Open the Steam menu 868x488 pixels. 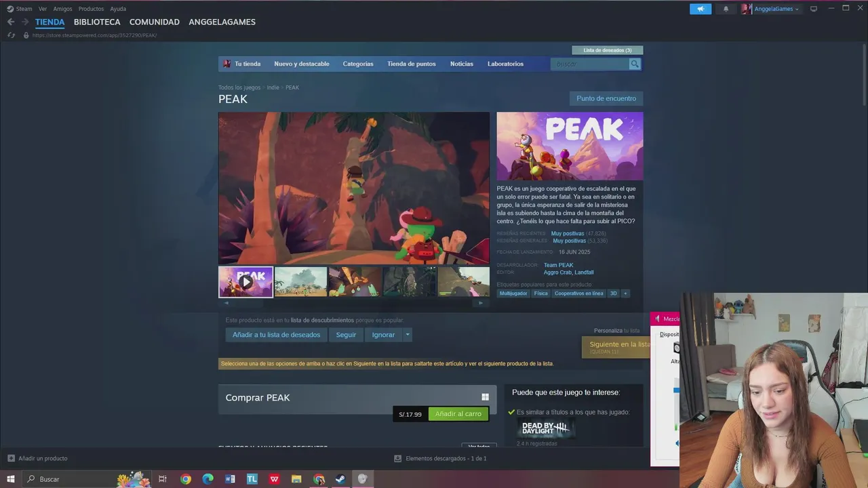coord(24,9)
